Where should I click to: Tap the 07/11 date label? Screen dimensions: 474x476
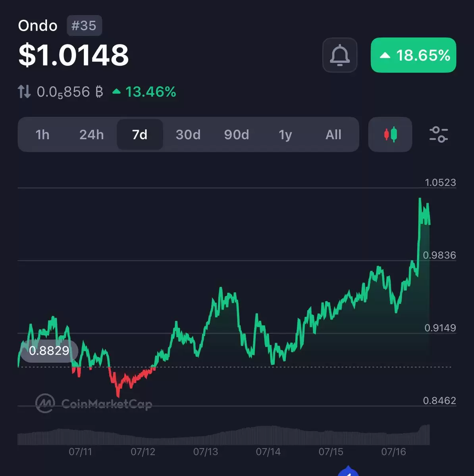click(80, 452)
